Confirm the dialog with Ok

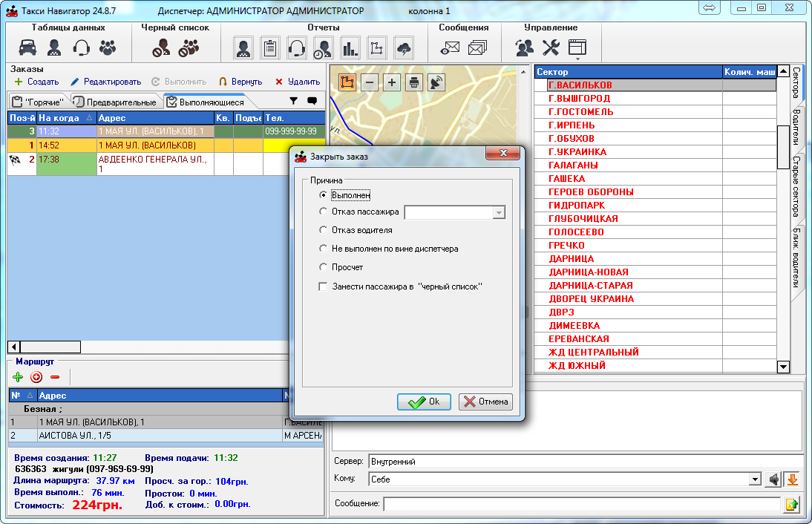point(424,402)
